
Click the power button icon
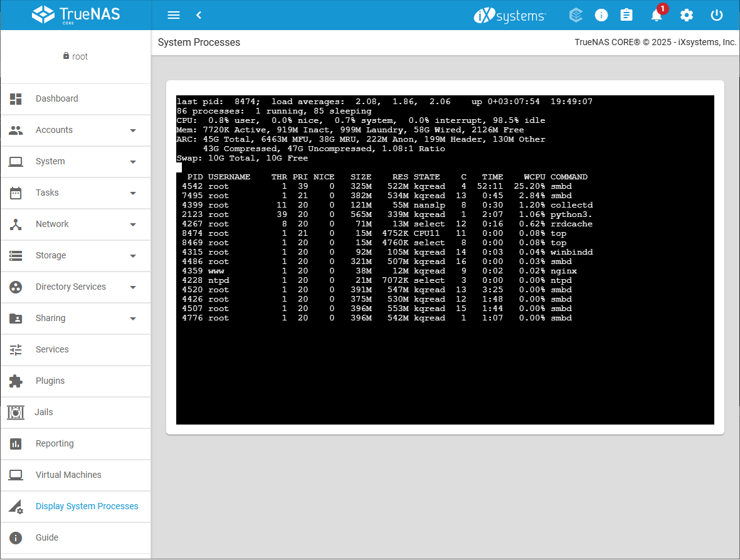tap(716, 15)
